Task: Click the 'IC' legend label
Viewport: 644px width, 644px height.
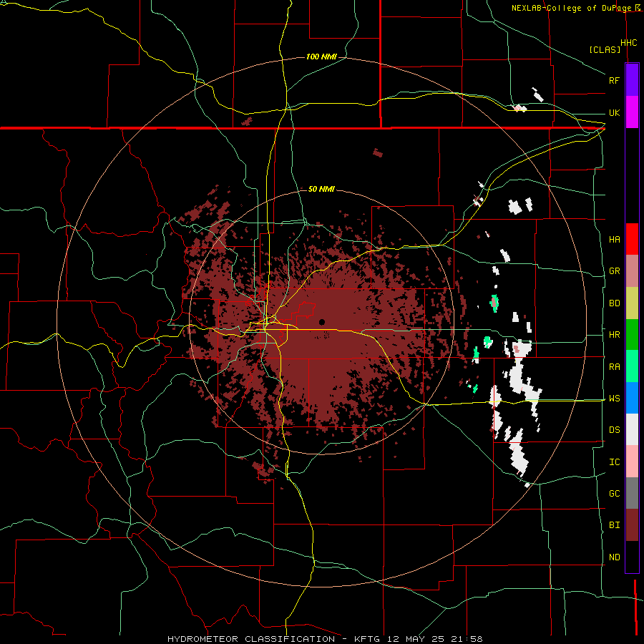Action: (x=614, y=462)
